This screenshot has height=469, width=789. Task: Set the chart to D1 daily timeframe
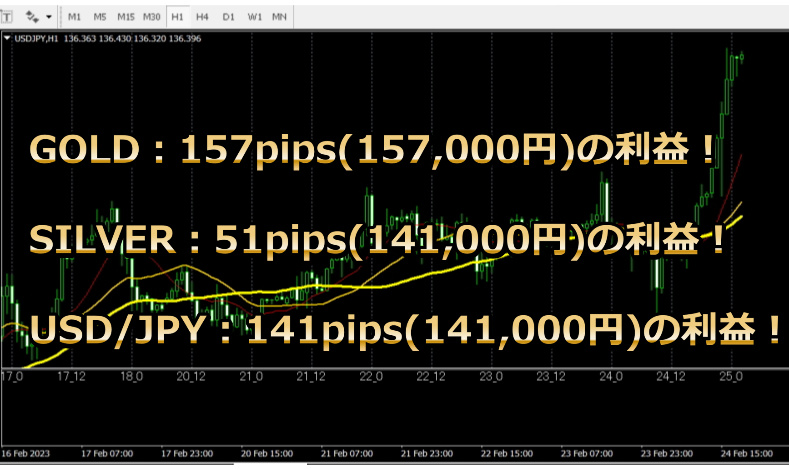[229, 17]
